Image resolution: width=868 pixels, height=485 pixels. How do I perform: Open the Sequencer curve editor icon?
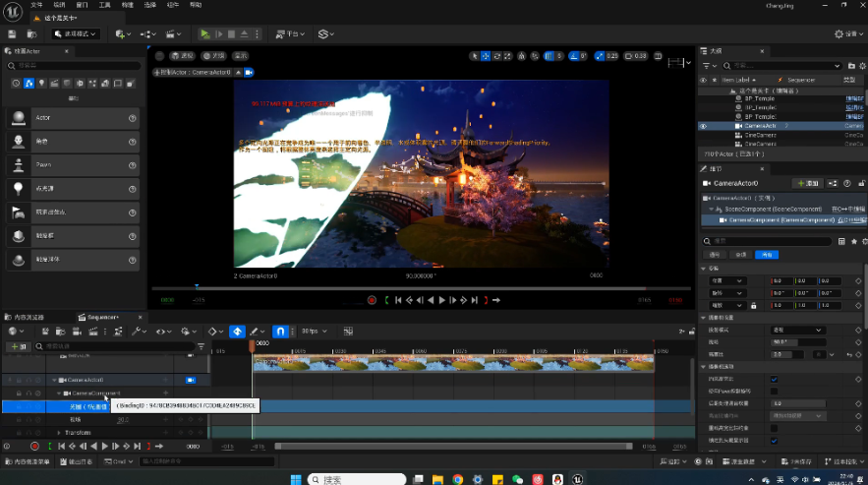[x=348, y=332]
